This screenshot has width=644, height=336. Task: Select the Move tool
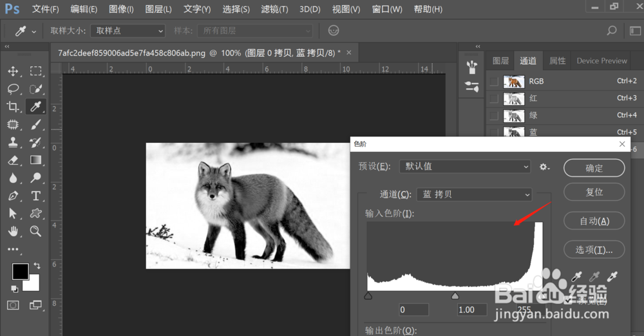coord(13,71)
